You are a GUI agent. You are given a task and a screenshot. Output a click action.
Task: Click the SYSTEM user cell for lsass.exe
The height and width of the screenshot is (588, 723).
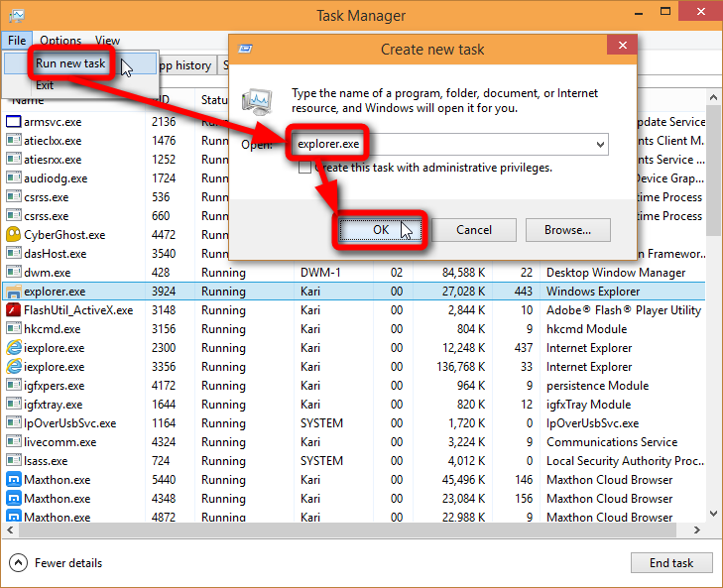point(321,461)
